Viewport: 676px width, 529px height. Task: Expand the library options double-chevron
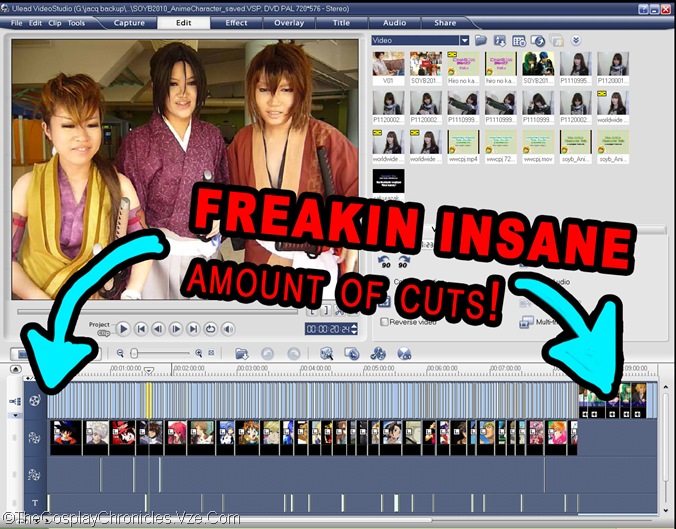point(576,41)
